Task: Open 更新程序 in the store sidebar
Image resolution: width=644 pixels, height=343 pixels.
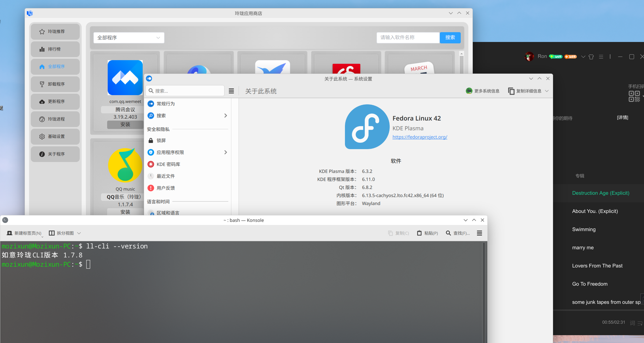Action: 55,102
